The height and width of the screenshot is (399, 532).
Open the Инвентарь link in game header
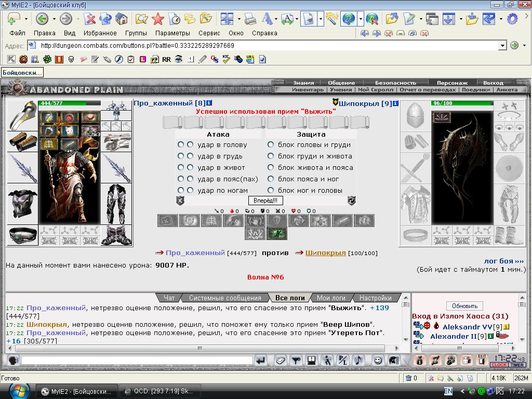[x=308, y=89]
